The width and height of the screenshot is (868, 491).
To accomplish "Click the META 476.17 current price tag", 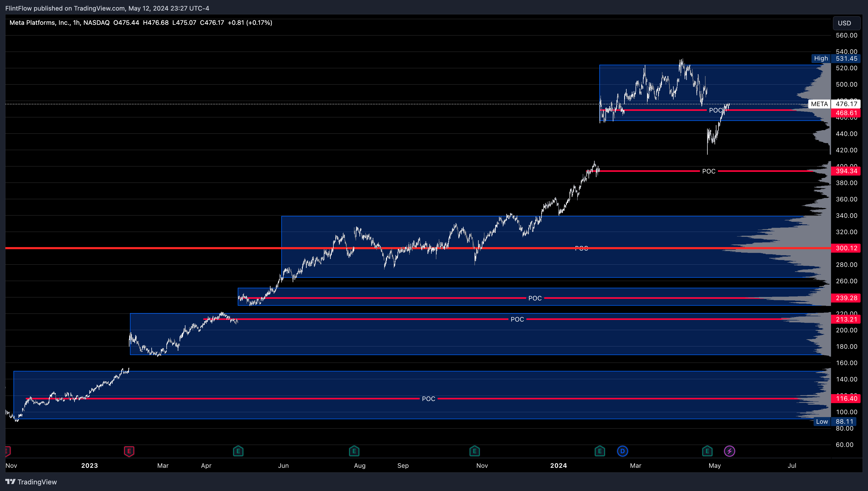I will point(834,104).
